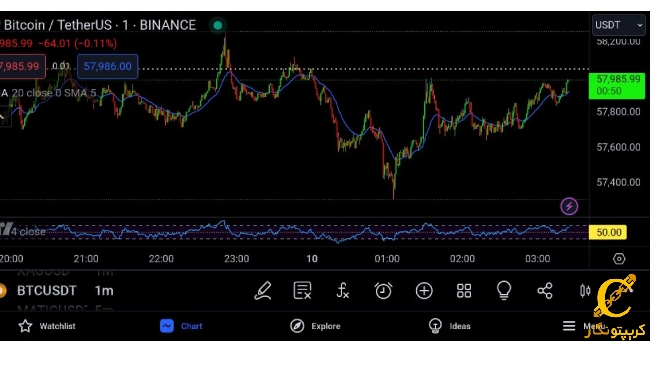Image resolution: width=650 pixels, height=365 pixels.
Task: Tap the 22:00 time axis label
Action: (x=161, y=259)
